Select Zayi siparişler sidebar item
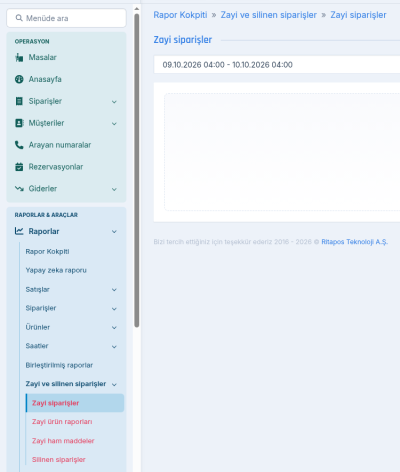Viewport: 400px width, 472px height. tap(75, 403)
